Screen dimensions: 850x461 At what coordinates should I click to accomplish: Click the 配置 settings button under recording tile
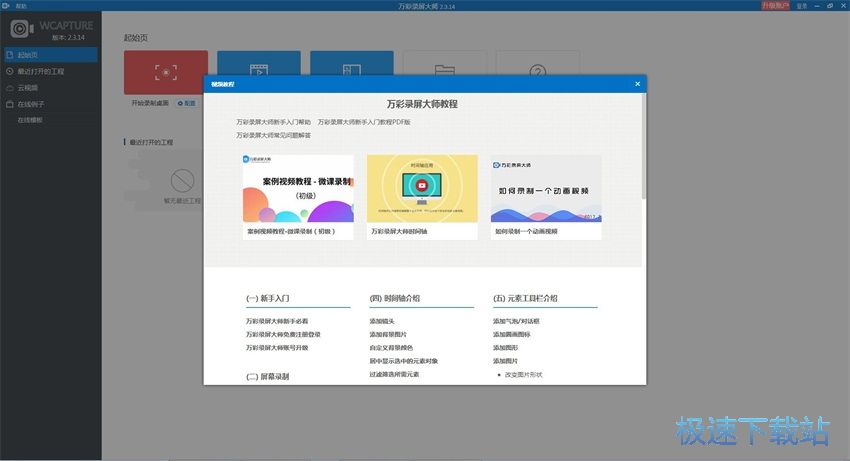(186, 103)
